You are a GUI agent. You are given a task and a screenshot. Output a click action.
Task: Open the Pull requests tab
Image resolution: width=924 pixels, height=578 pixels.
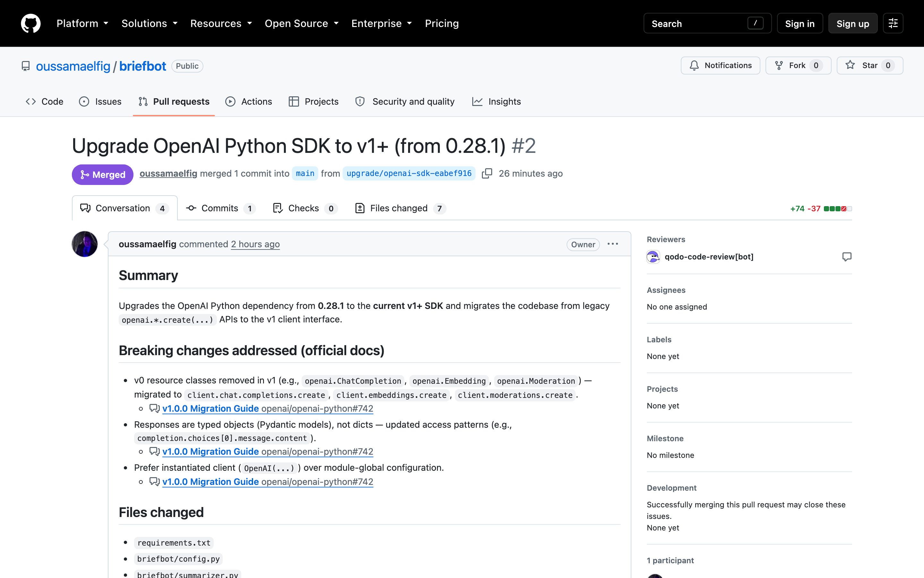pyautogui.click(x=174, y=101)
